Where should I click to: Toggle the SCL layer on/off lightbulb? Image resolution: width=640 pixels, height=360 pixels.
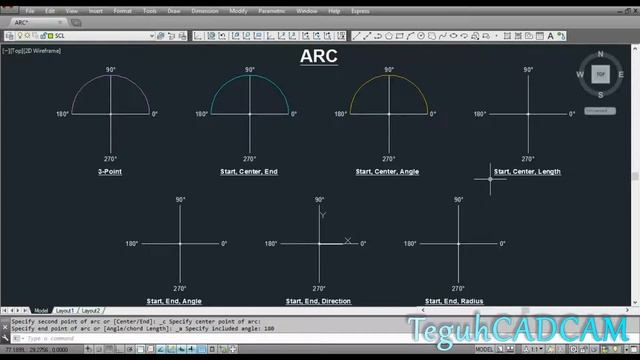click(x=20, y=36)
